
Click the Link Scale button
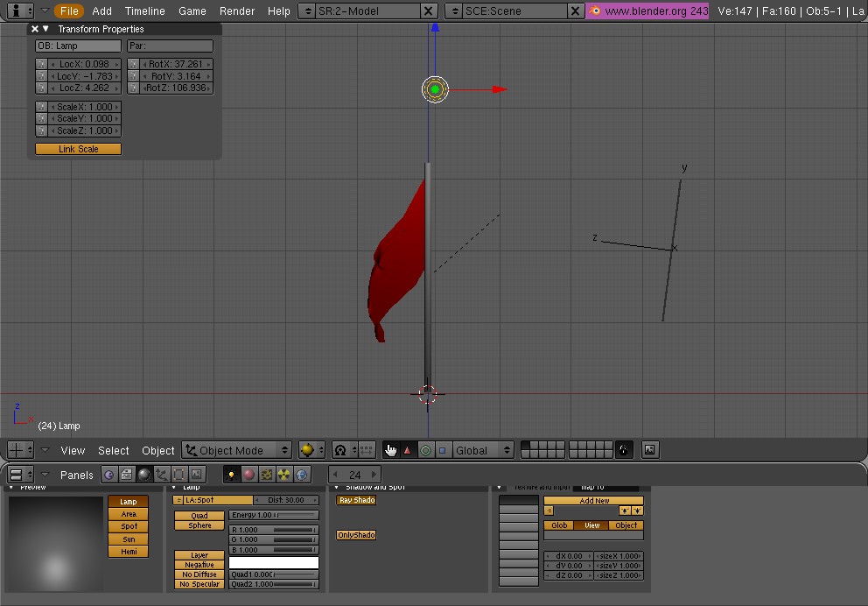(78, 149)
